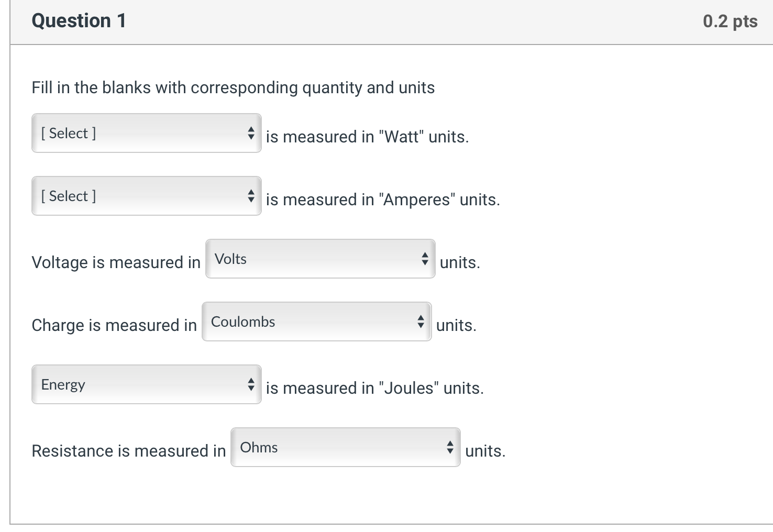Click the up-down arrows in the second Select box
The image size is (773, 532).
pos(251,196)
